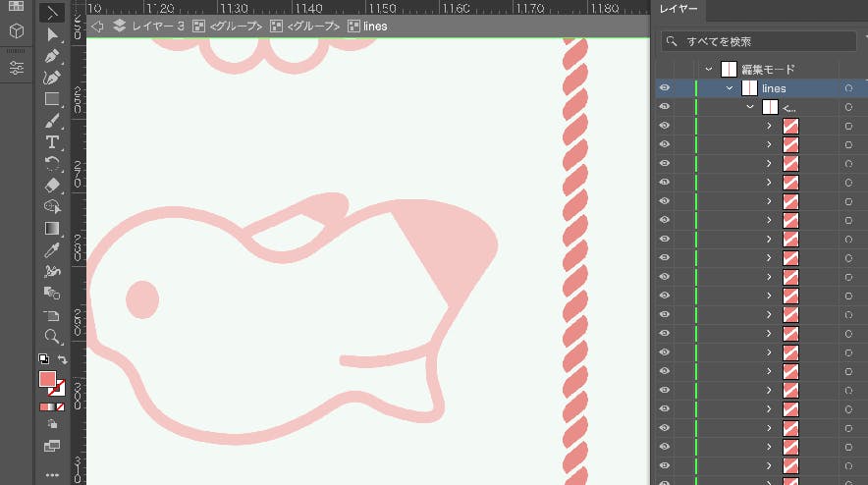Viewport: 868px width, 485px height.
Task: Hide the lines layer with its eye icon
Action: click(x=664, y=88)
